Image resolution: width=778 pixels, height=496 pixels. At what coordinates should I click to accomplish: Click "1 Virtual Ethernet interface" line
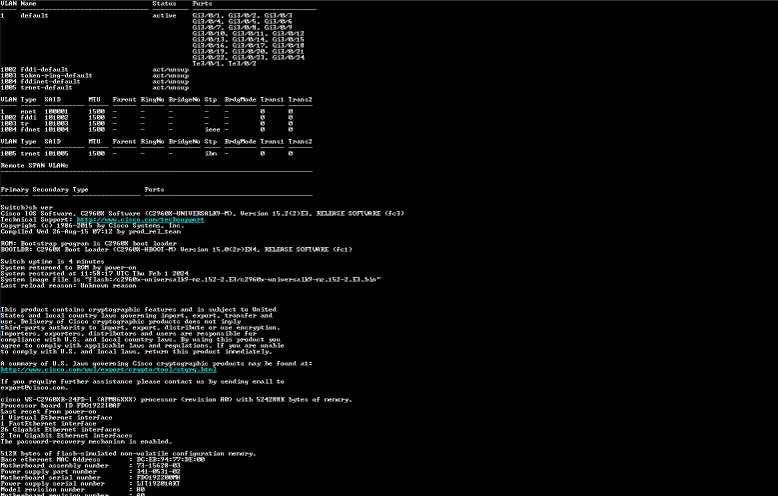[x=57, y=417]
